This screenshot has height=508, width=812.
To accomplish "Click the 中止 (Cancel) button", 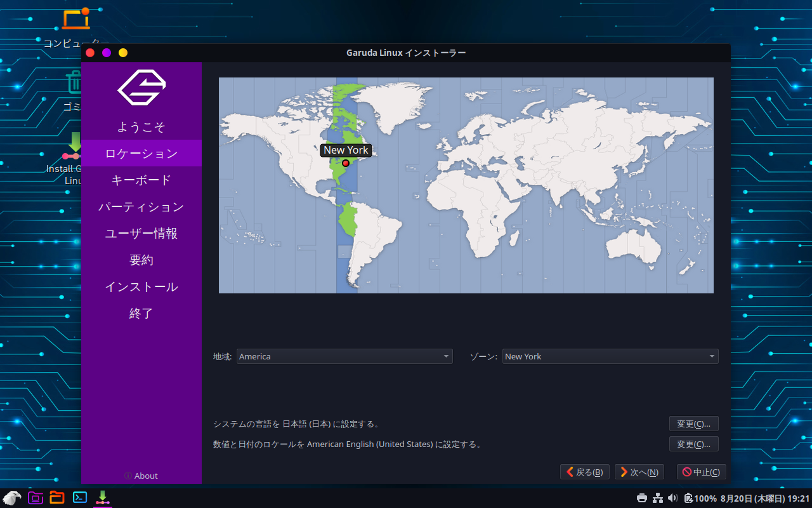I will (x=702, y=472).
